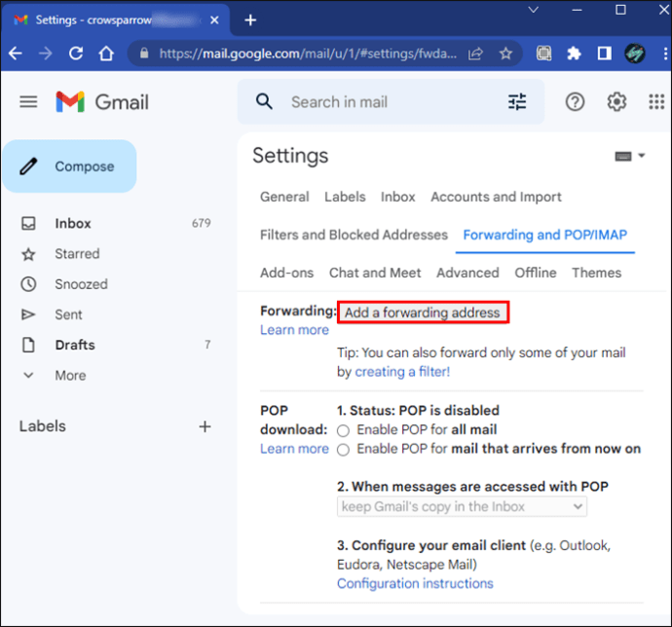Reload the page in the browser
The image size is (672, 627).
pos(76,54)
